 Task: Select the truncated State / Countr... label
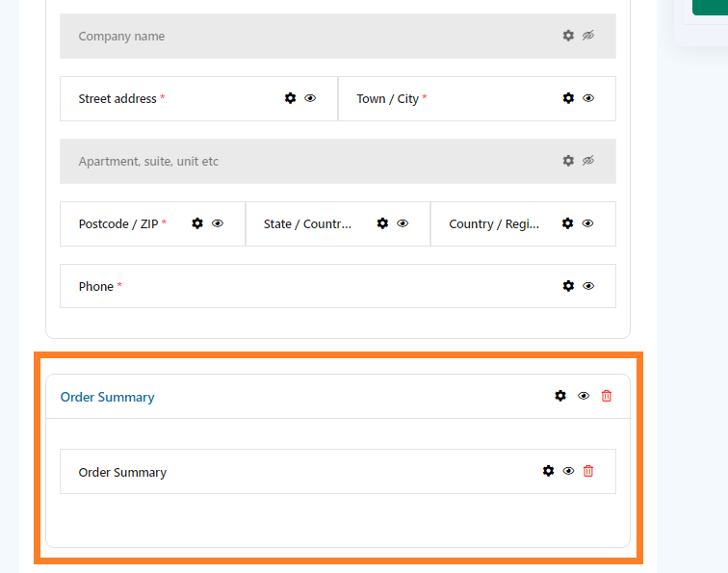[307, 223]
